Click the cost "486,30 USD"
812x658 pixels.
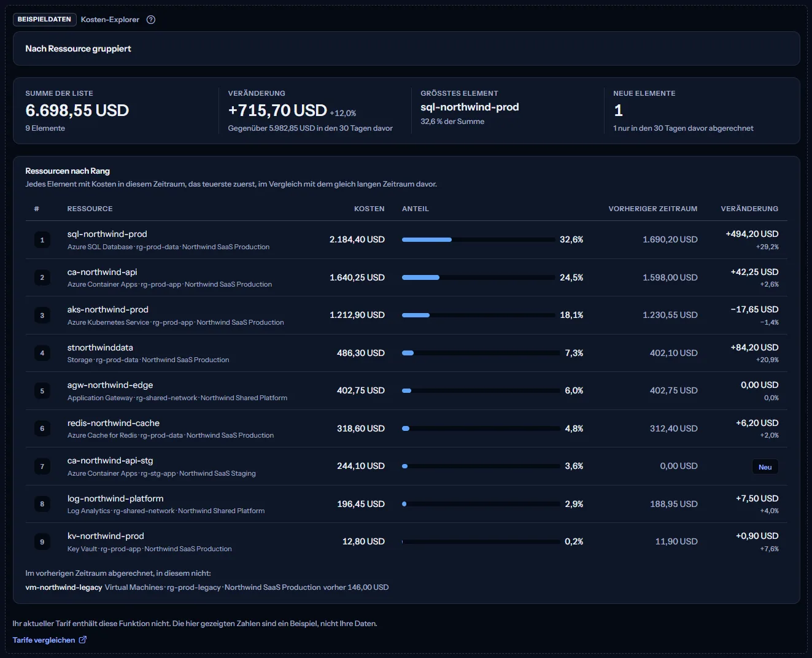click(x=361, y=353)
